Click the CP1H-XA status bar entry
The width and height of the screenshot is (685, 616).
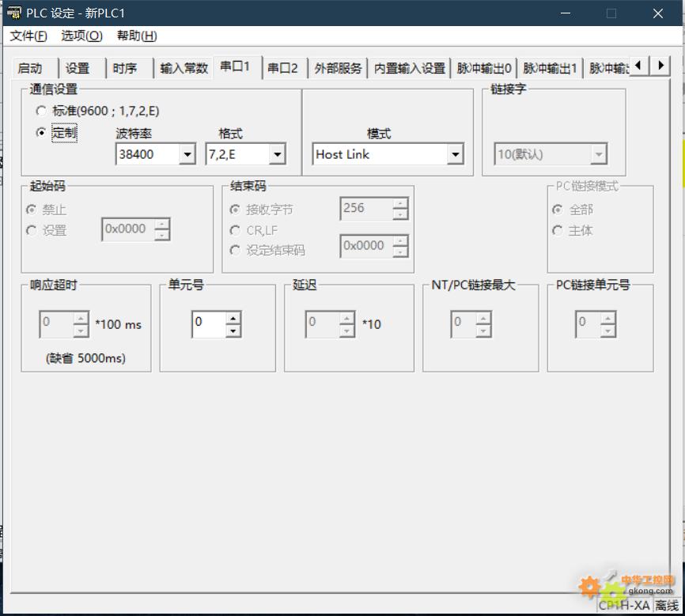point(624,606)
